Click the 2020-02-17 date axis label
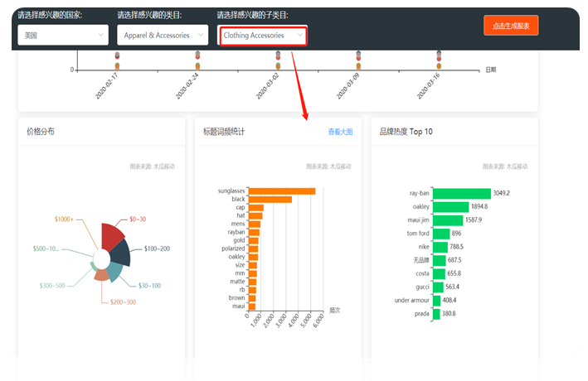Viewport: 588px width, 381px height. point(107,87)
